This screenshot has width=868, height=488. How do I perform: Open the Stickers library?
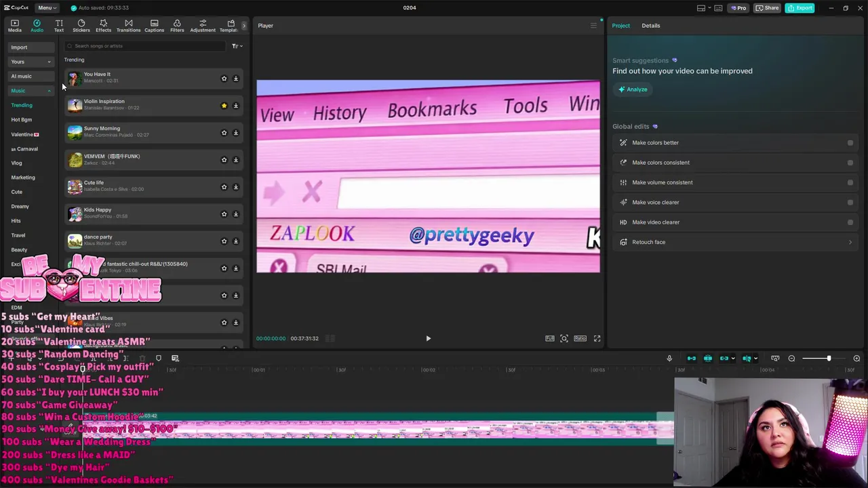click(81, 26)
